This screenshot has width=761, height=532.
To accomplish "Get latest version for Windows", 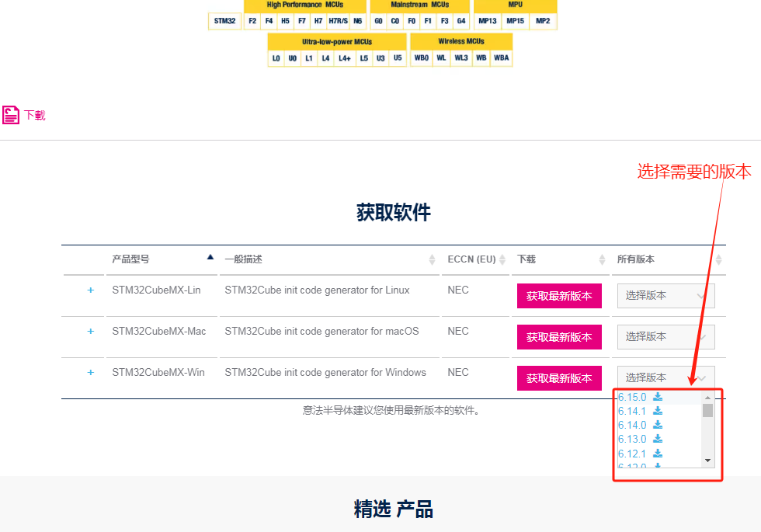I will point(559,378).
